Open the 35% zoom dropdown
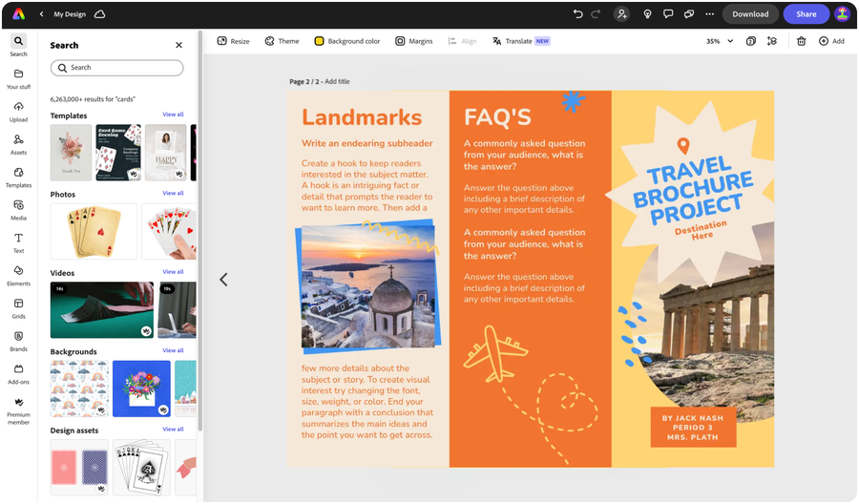This screenshot has height=504, width=859. point(720,41)
